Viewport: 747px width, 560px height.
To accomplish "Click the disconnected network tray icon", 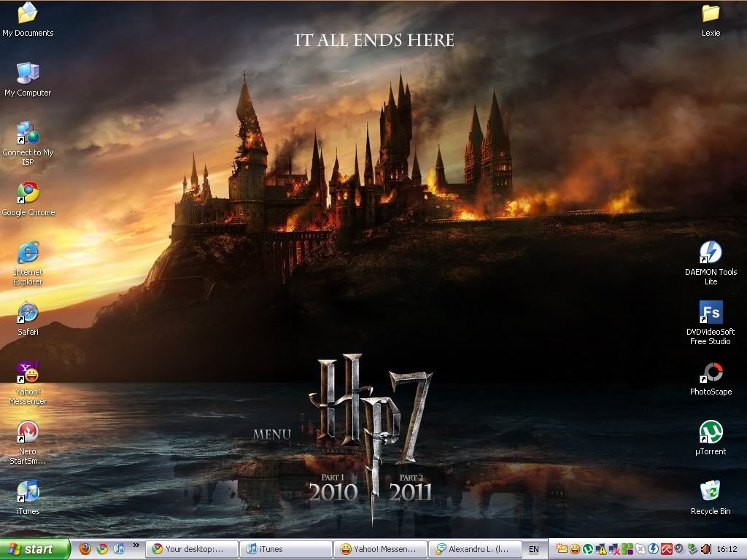I will tap(614, 549).
